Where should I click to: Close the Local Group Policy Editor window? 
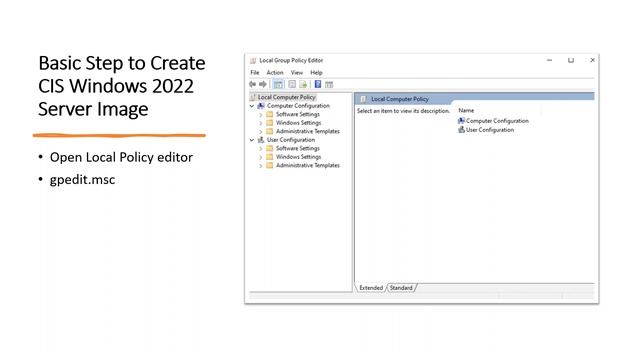pos(592,60)
